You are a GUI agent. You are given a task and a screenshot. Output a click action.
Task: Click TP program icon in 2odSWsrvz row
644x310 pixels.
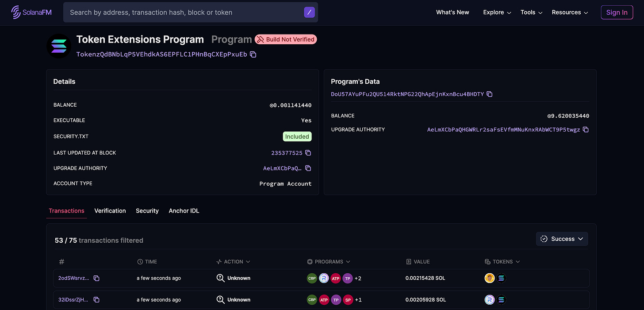(x=348, y=278)
